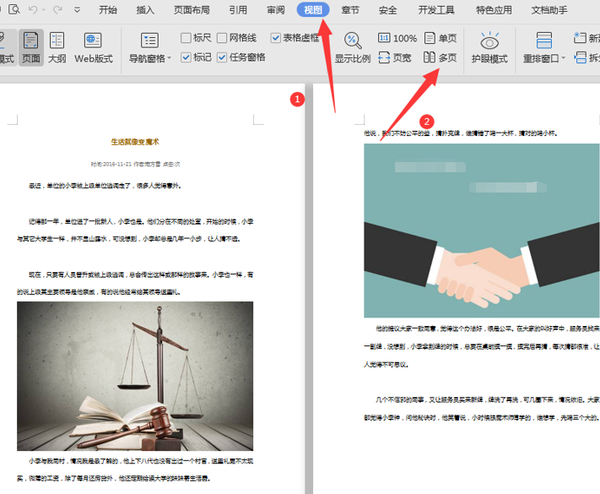
Task: Open the 插入 insert tab
Action: pyautogui.click(x=145, y=10)
